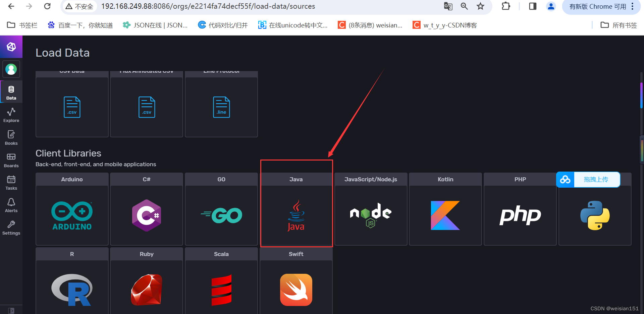
Task: Select the Flux Annotated CSV card
Action: point(147,104)
